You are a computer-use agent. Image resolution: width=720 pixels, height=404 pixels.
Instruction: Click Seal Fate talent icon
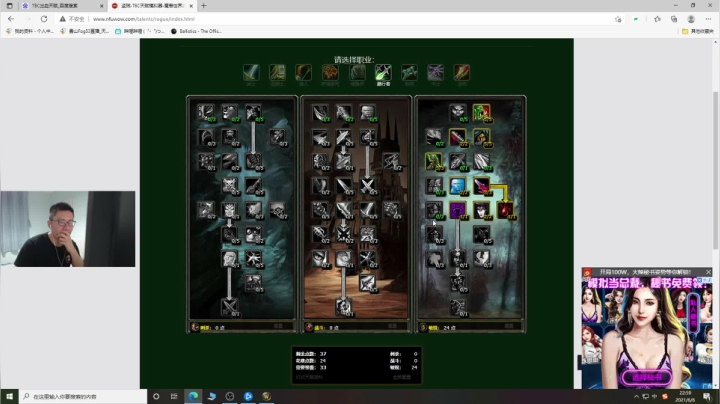click(x=229, y=235)
